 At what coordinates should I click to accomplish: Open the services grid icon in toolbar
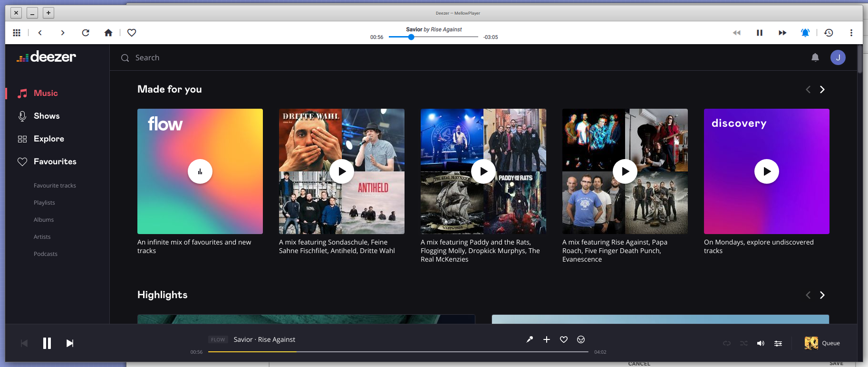(17, 33)
